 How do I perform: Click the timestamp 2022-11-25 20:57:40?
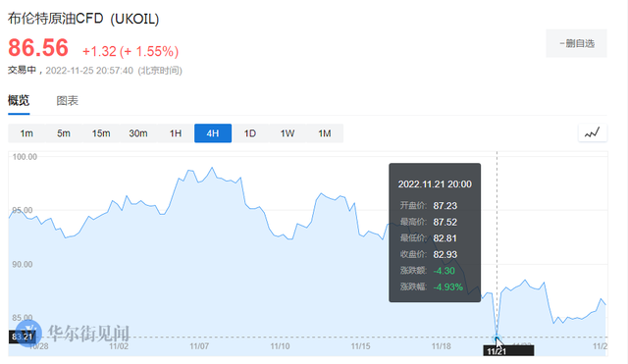click(x=89, y=71)
